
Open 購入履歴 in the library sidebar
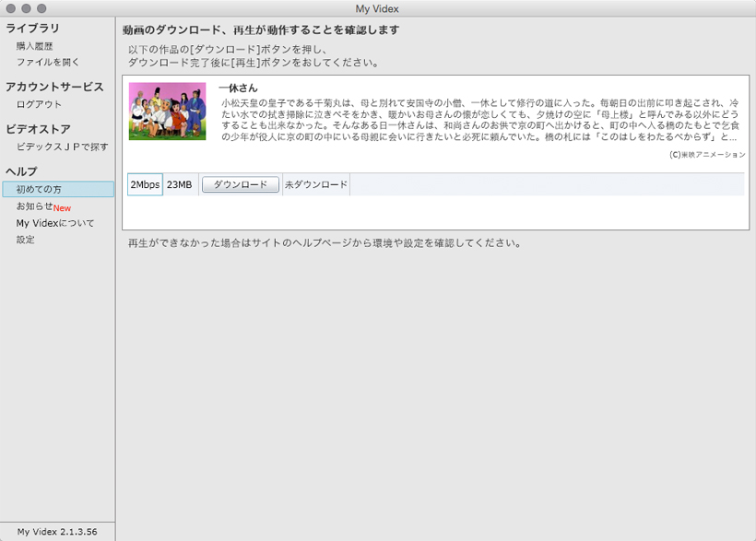point(34,46)
